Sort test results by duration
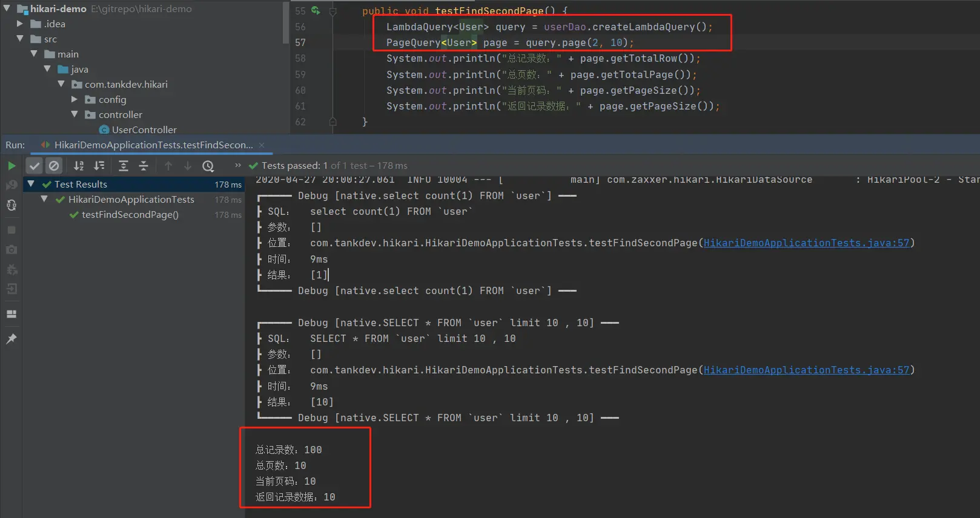This screenshot has width=980, height=518. [99, 165]
